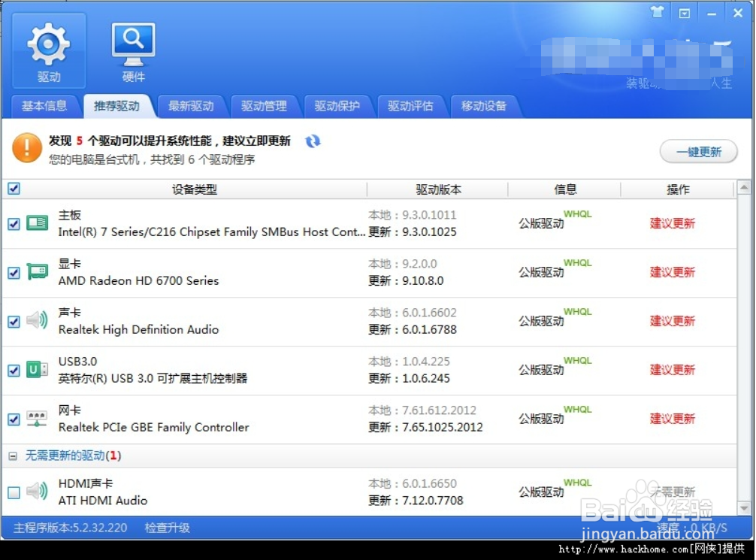The height and width of the screenshot is (560, 756).
Task: Switch to the 最新驱动 tab
Action: point(191,106)
